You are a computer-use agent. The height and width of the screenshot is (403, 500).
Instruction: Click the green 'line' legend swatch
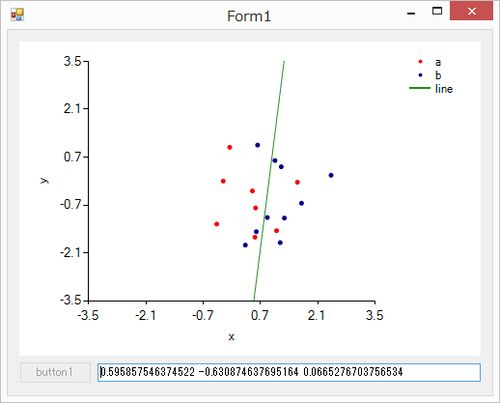[x=420, y=88]
